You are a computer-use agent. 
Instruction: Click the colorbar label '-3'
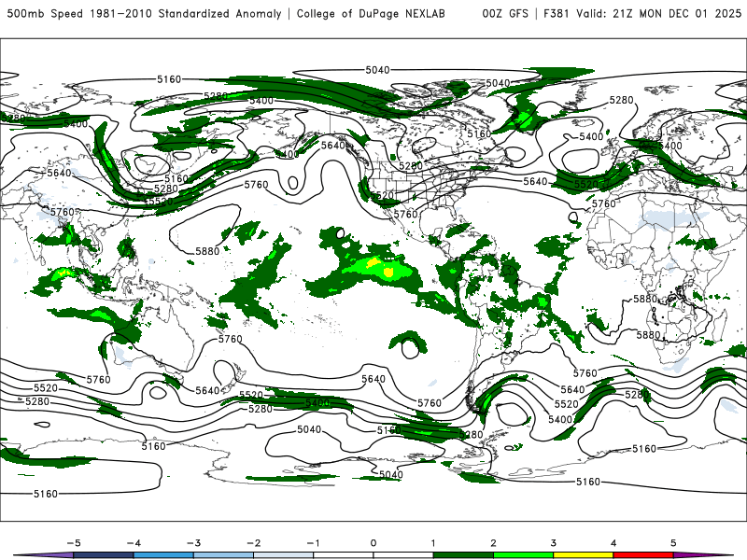point(193,543)
